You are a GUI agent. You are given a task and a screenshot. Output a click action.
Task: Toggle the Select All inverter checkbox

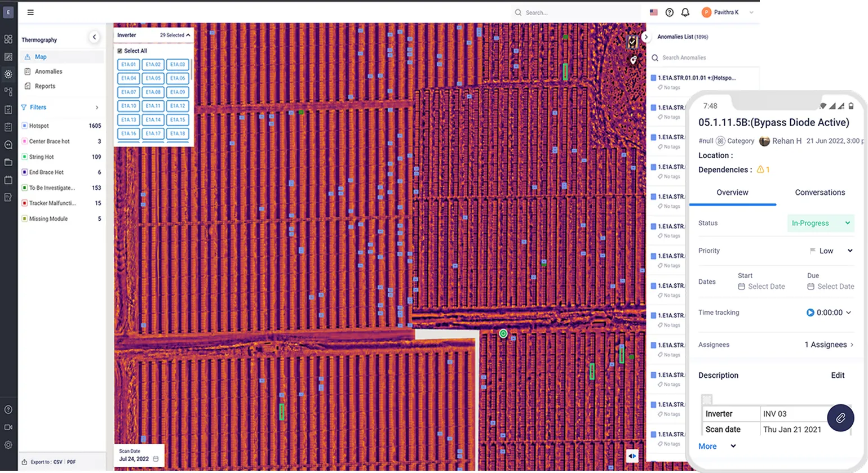119,51
